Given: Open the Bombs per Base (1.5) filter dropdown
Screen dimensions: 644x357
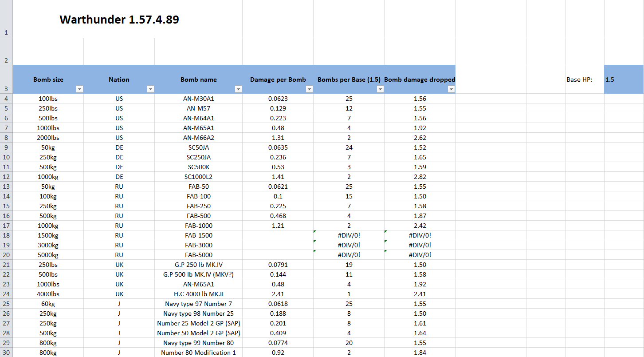Looking at the screenshot, I should click(380, 89).
